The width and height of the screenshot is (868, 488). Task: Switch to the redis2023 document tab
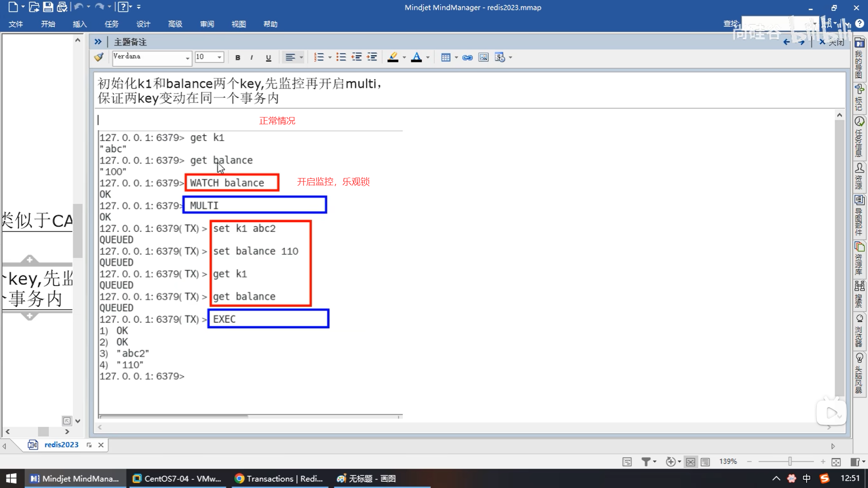[x=61, y=445]
